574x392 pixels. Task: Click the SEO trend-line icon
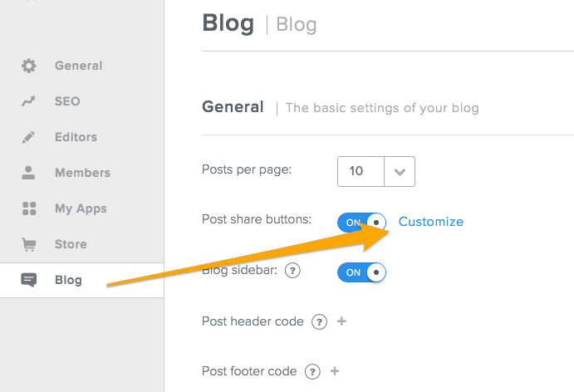click(28, 101)
